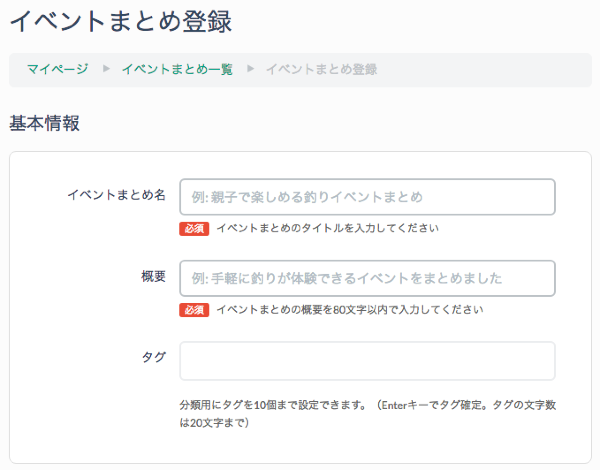Click the red 必須 badge under 概要
600x470 pixels.
click(x=194, y=310)
